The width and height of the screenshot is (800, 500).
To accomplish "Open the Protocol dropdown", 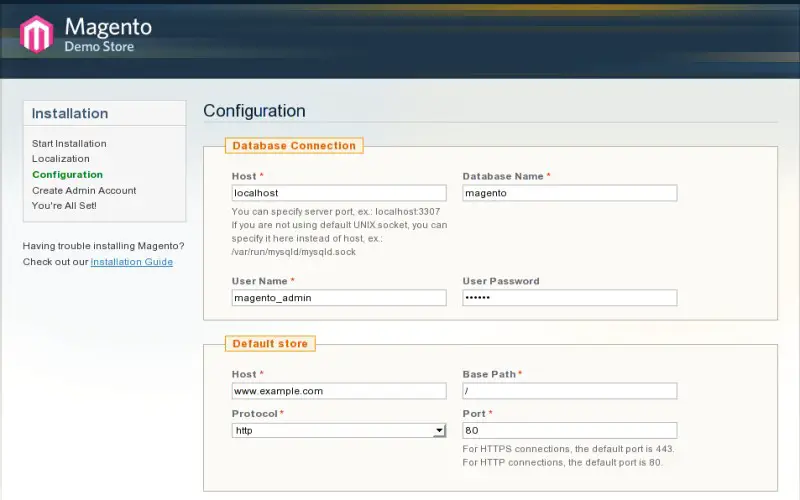I will pos(339,431).
